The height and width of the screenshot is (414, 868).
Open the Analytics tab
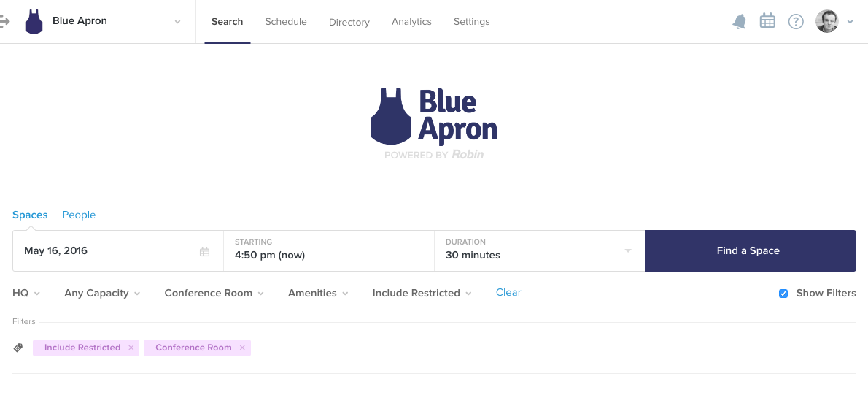coord(411,22)
